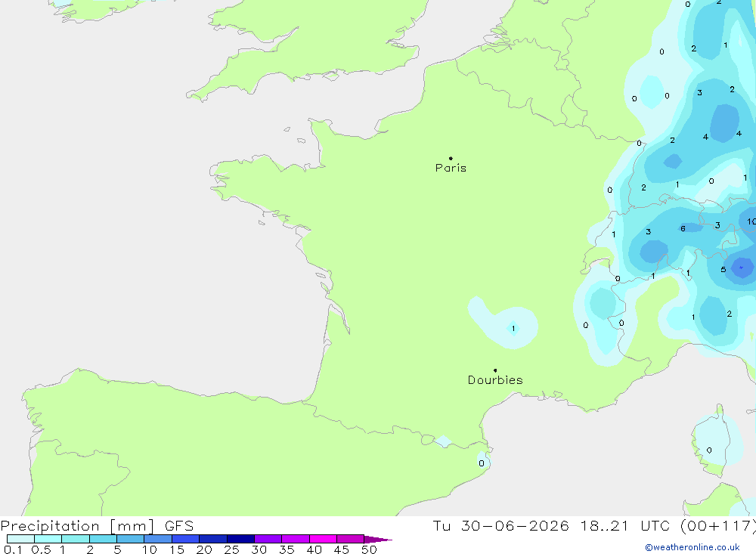Click the Paris location dot marker

pyautogui.click(x=451, y=158)
